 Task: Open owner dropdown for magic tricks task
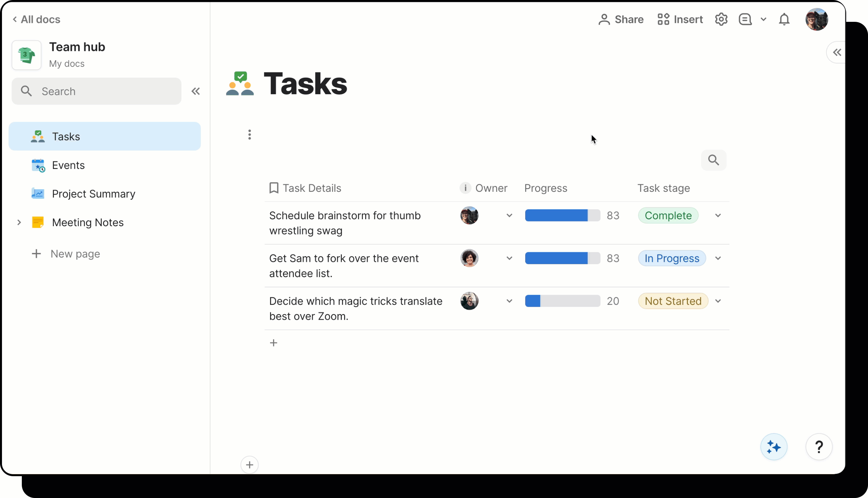coord(509,301)
